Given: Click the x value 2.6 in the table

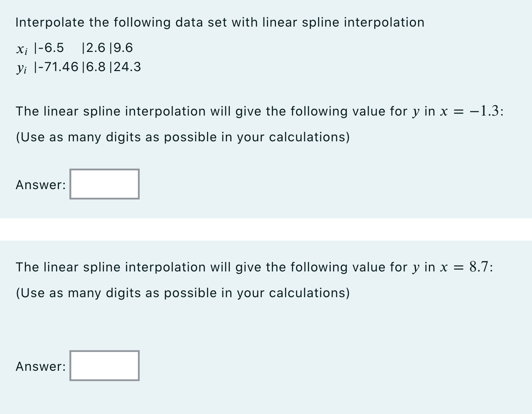Looking at the screenshot, I should pos(96,48).
